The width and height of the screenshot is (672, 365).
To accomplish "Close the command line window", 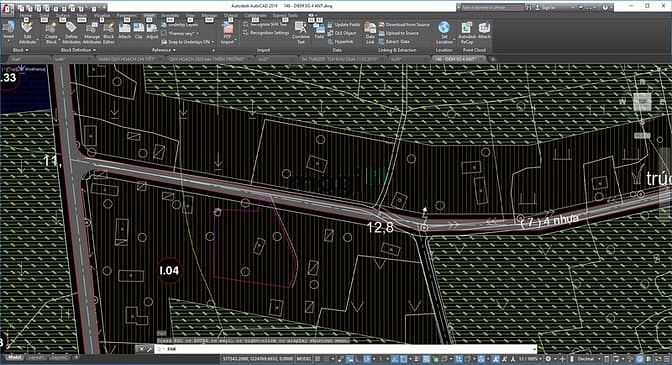I will pyautogui.click(x=141, y=349).
